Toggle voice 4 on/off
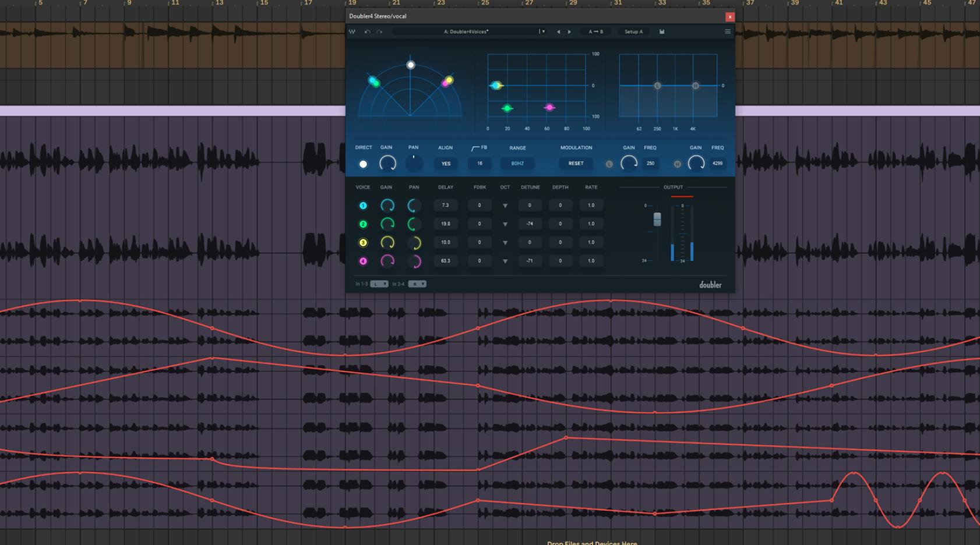980x545 pixels. (363, 261)
